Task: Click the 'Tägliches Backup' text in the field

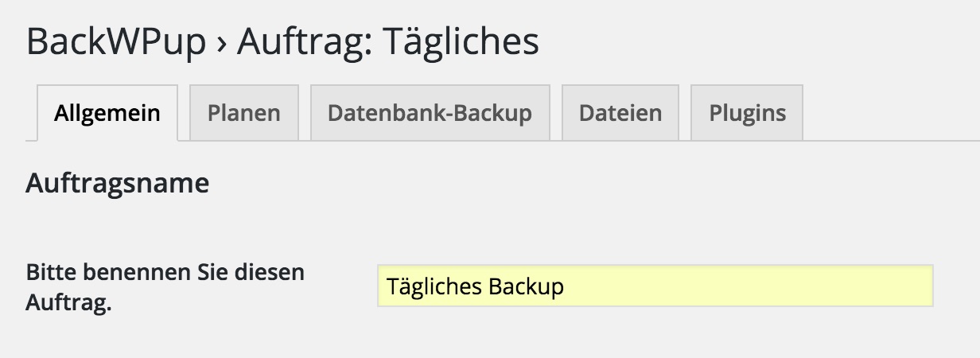Action: tap(474, 286)
